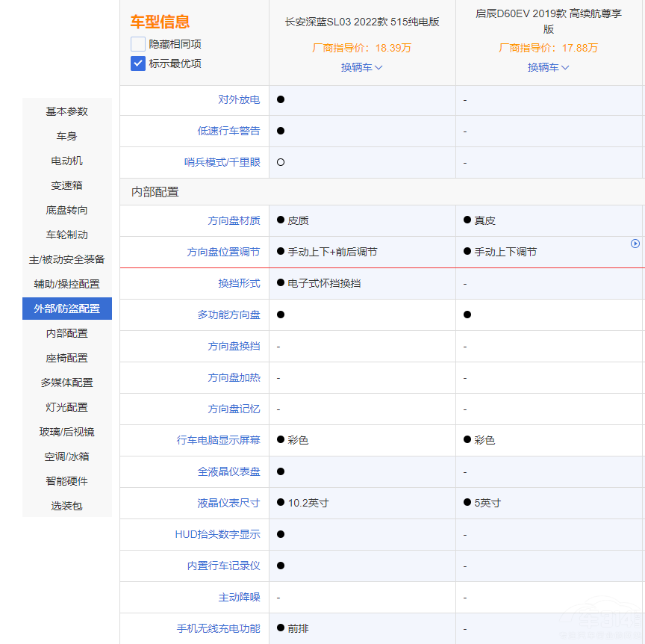This screenshot has width=645, height=644.
Task: Open the 灯光配置 section
Action: coord(66,407)
